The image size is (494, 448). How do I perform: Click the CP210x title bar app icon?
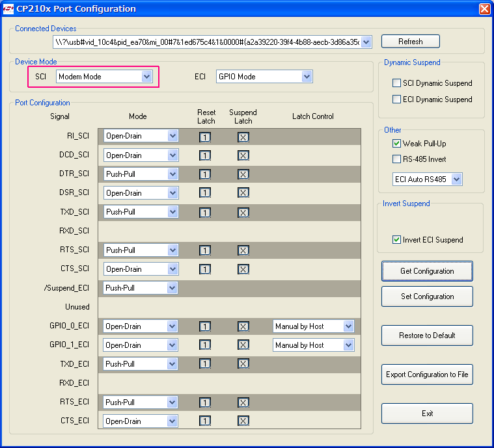(8, 9)
